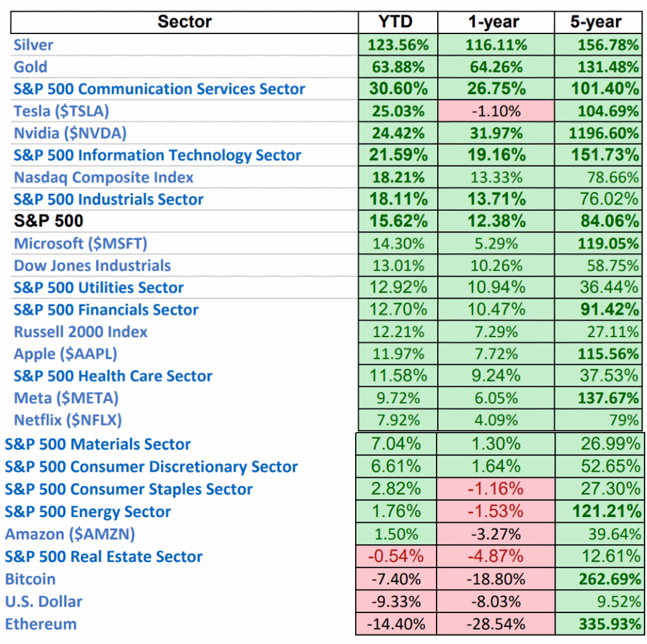The width and height of the screenshot is (647, 644).
Task: Select the Microsoft ($MSFT) row label
Action: (x=80, y=244)
